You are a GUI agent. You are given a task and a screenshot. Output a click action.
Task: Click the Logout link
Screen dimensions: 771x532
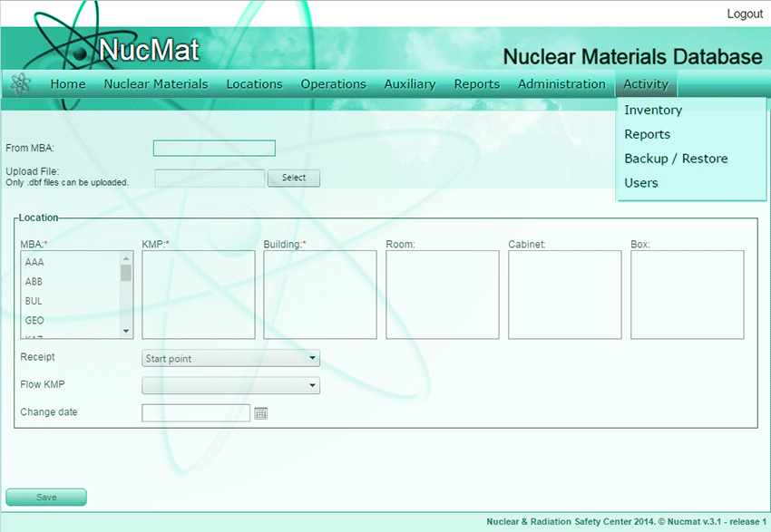745,14
